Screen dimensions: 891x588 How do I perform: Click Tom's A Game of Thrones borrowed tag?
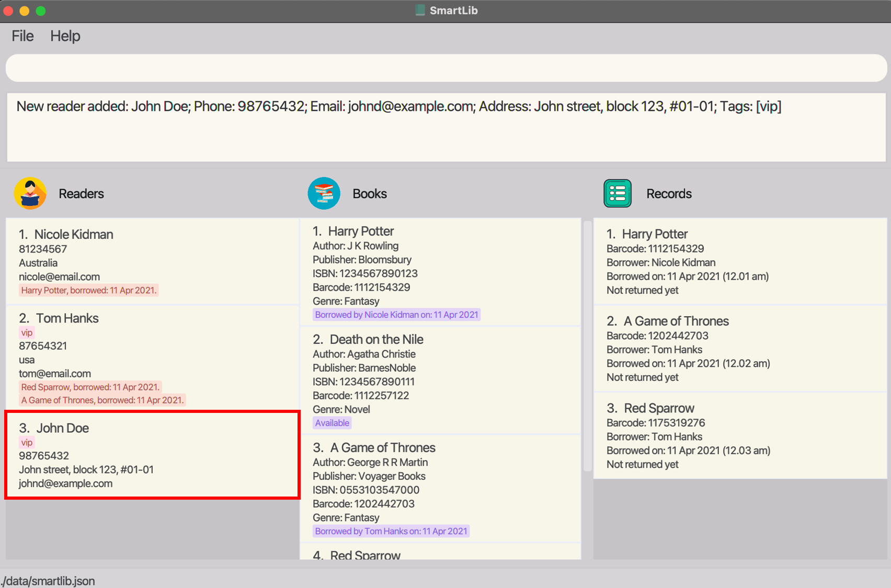click(x=102, y=400)
